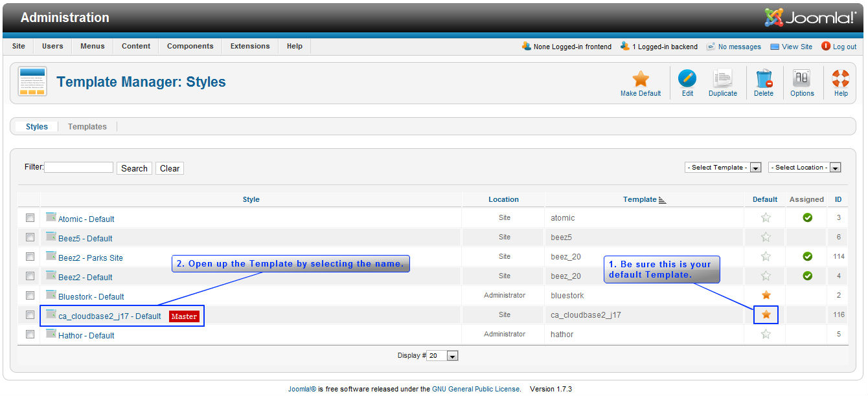This screenshot has width=868, height=396.
Task: Click the preview icon beside Beez5 - Default
Action: 51,236
